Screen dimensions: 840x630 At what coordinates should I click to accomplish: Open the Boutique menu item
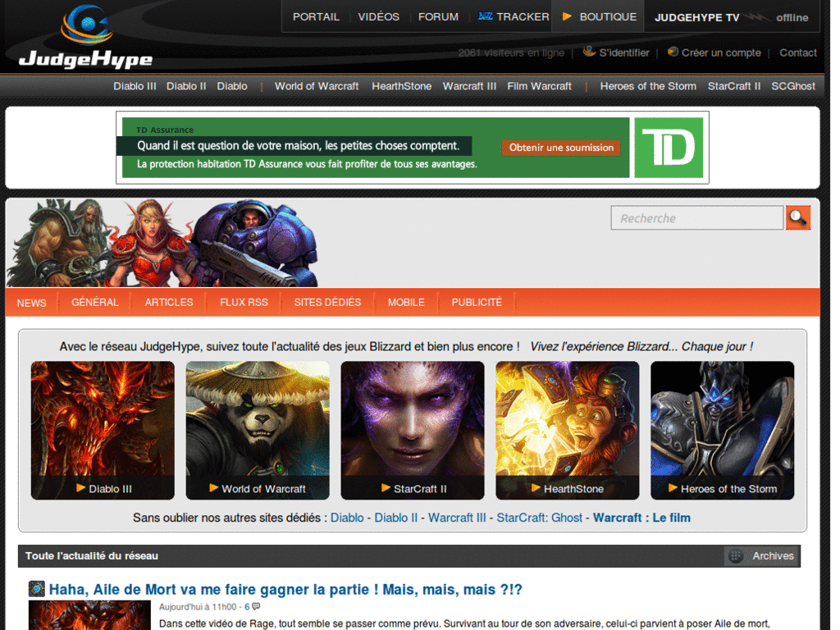click(608, 16)
